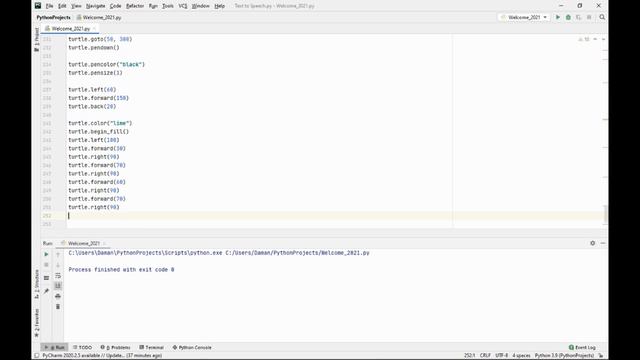Open the Python 3.9 interpreter selector
The height and width of the screenshot is (360, 640).
[564, 356]
